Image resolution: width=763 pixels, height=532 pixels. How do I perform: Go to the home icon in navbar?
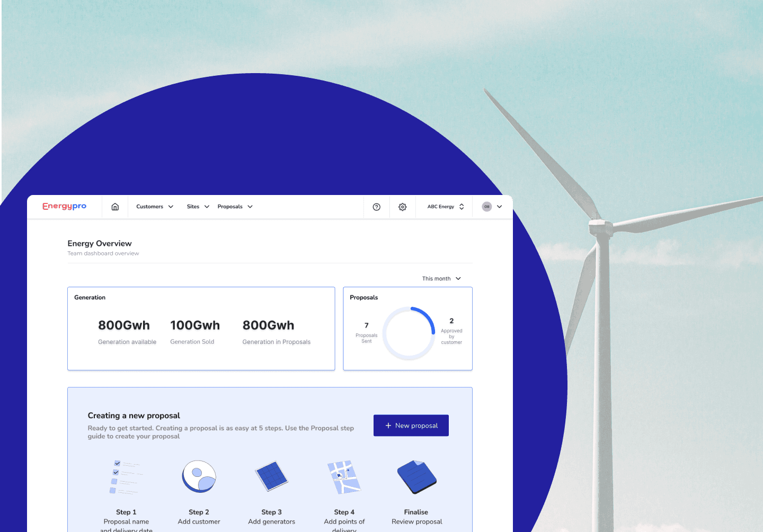click(x=115, y=207)
